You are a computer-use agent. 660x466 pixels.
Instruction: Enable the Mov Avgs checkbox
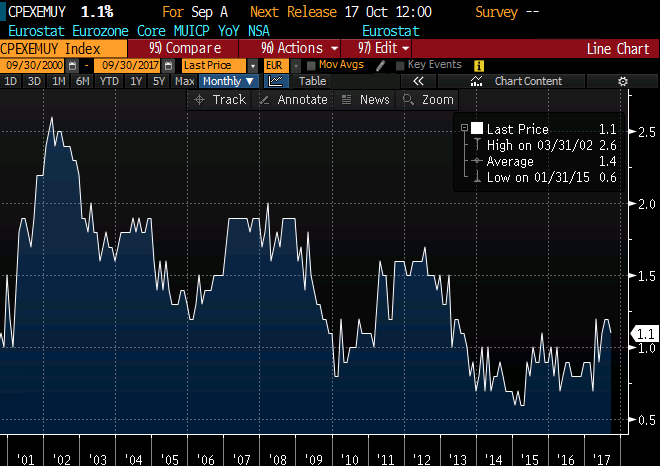tap(311, 65)
